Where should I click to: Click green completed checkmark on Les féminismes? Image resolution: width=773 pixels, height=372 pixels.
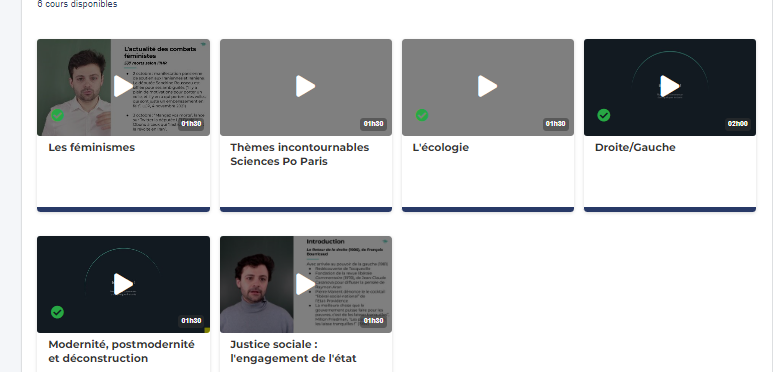(x=57, y=115)
